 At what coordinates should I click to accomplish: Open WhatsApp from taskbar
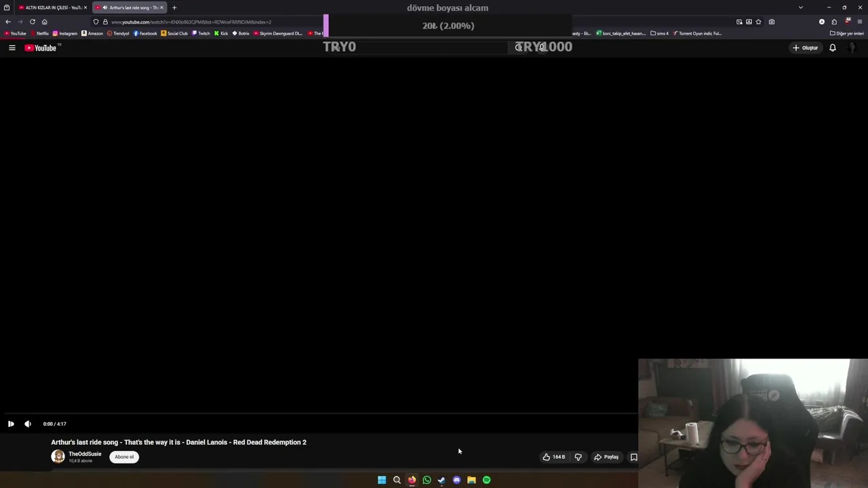point(427,480)
